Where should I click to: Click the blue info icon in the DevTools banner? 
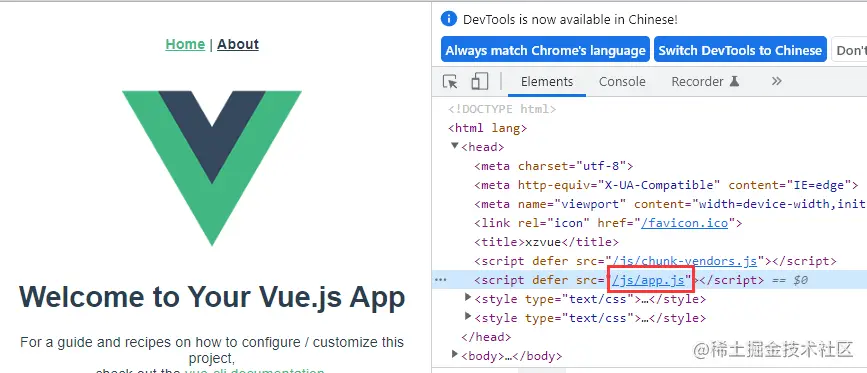449,19
